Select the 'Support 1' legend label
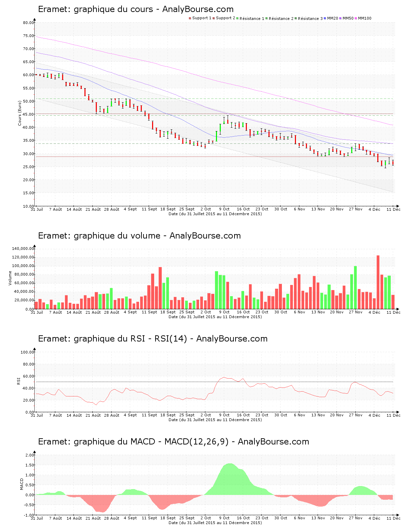 click(202, 18)
